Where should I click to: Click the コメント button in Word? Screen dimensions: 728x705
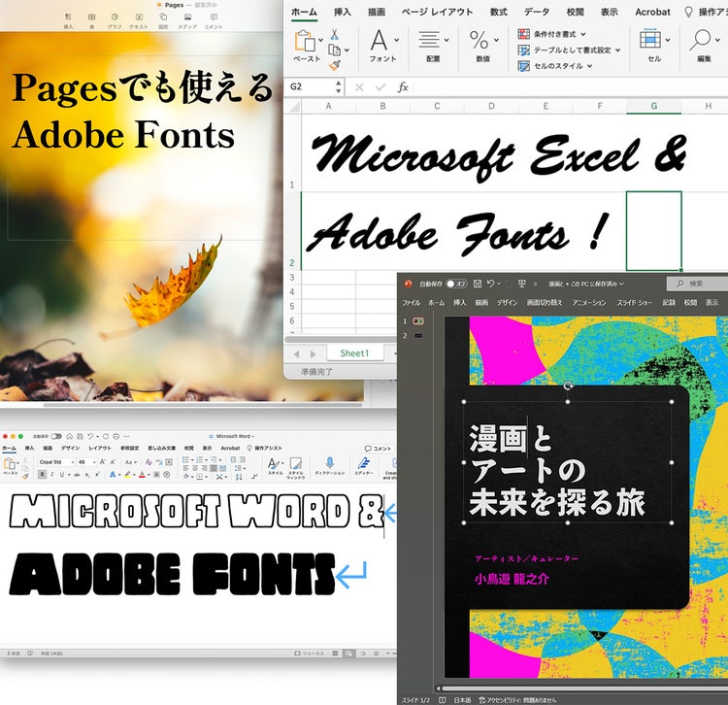tap(378, 449)
